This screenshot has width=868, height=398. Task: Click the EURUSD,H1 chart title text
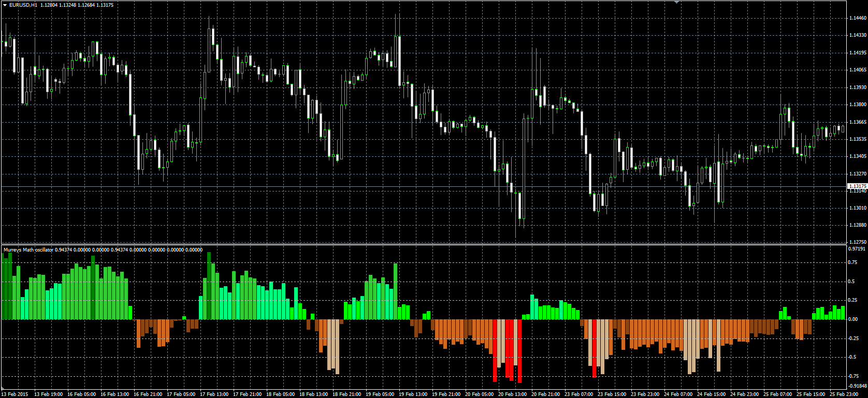(x=23, y=5)
